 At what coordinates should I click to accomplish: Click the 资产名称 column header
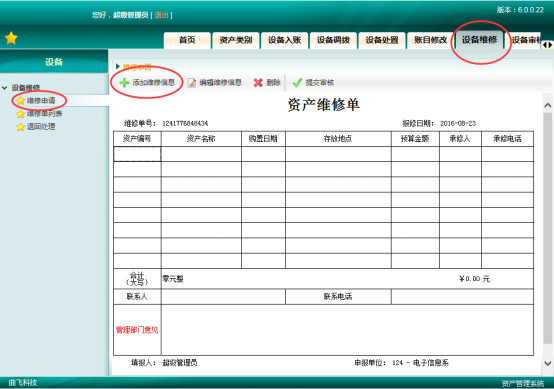click(201, 138)
